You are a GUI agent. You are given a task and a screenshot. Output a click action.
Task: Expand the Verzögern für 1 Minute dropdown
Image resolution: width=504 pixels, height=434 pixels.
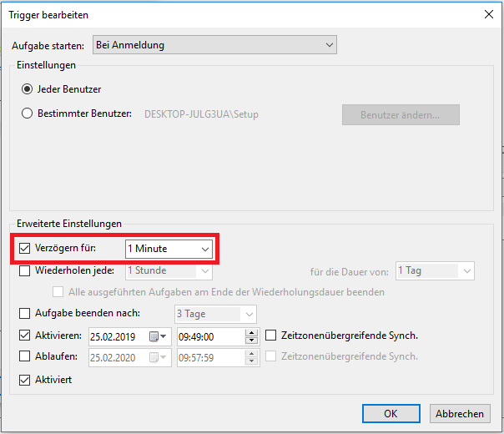point(204,249)
